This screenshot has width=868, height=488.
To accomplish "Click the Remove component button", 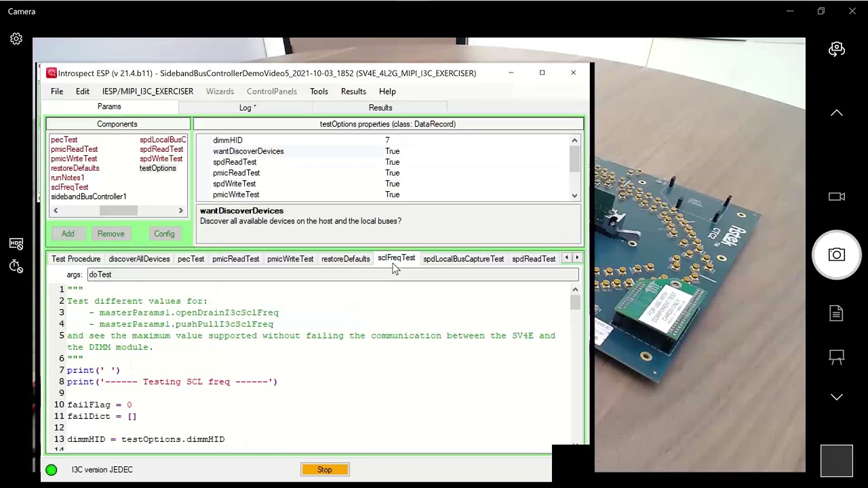I will pos(111,234).
